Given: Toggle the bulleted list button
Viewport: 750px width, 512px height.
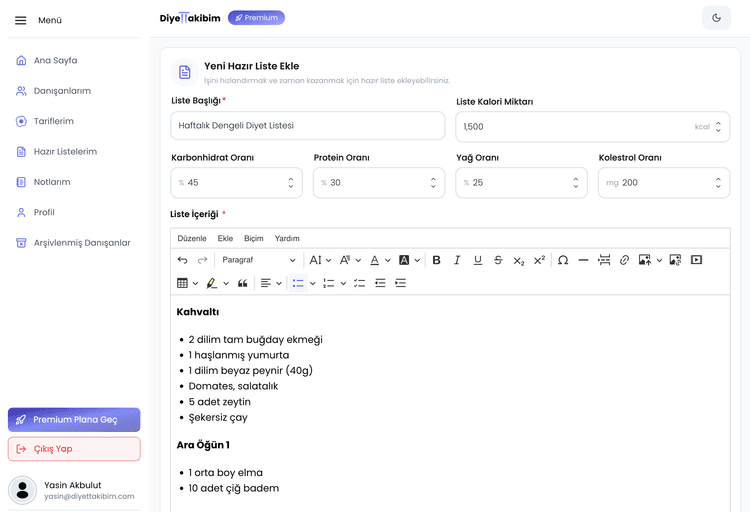Looking at the screenshot, I should coord(297,283).
